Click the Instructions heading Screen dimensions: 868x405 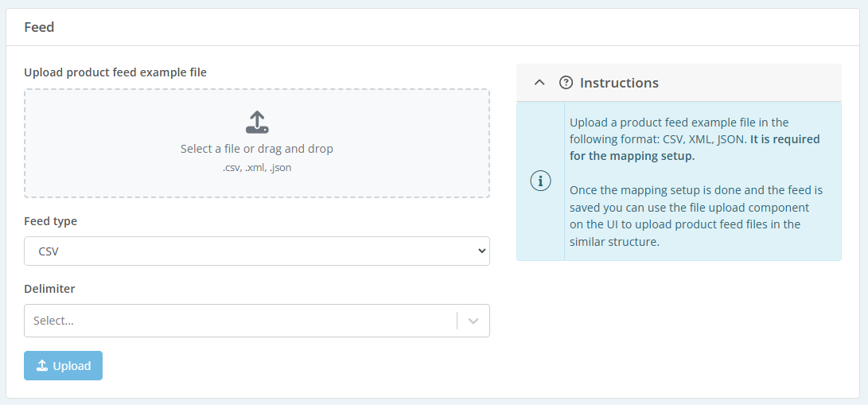[619, 83]
